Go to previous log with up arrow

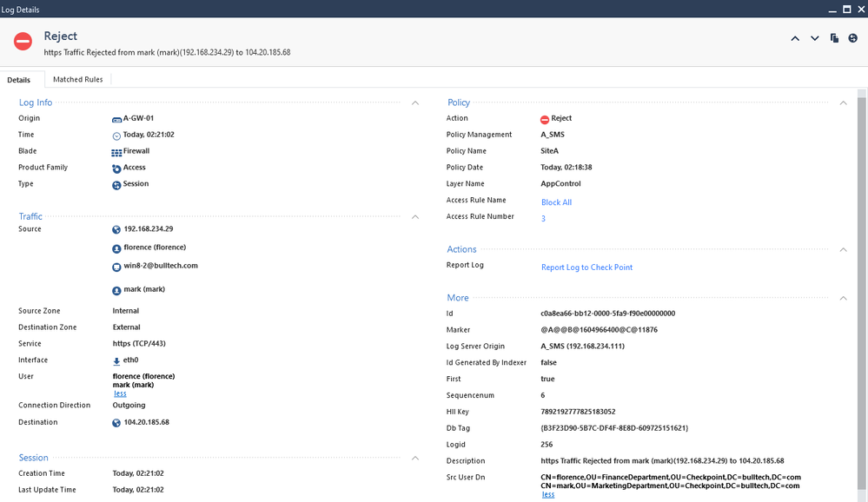pyautogui.click(x=795, y=38)
